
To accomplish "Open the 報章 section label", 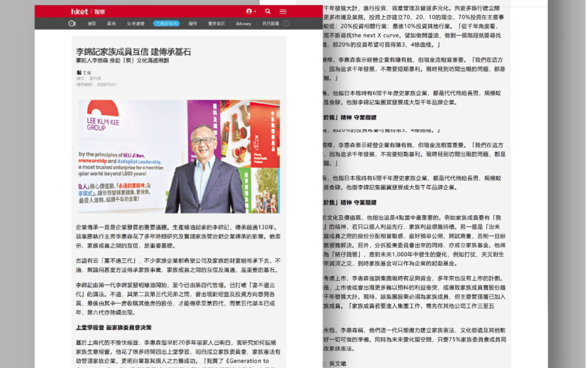I will pos(100,11).
